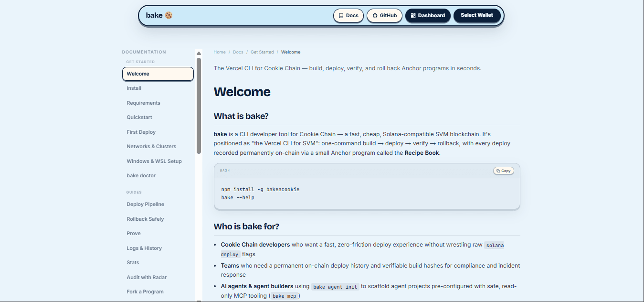This screenshot has width=644, height=302.
Task: Click the 'bake --help' code line
Action: 238,198
